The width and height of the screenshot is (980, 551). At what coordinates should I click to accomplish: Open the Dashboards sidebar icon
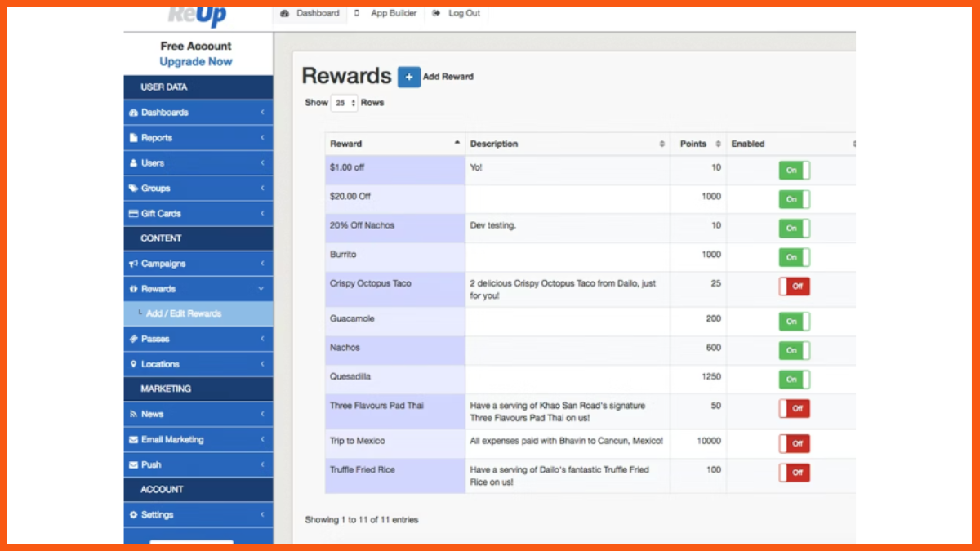[x=133, y=112]
